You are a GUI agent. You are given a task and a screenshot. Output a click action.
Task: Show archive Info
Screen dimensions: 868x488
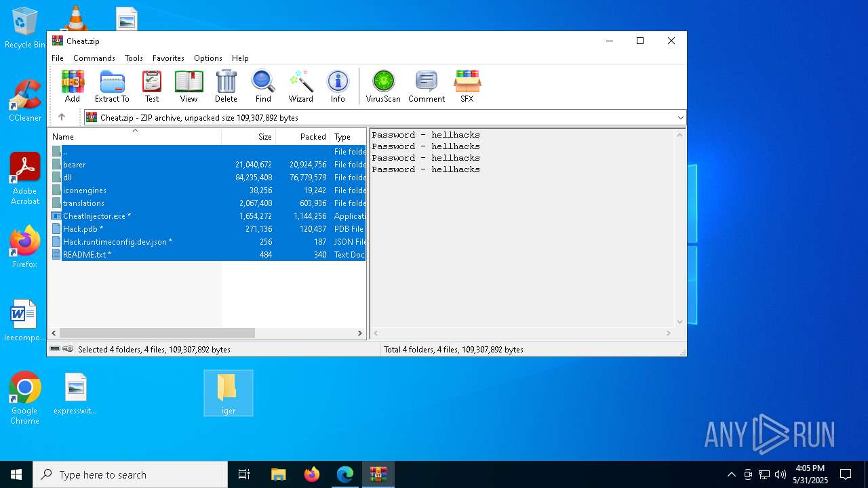pyautogui.click(x=338, y=86)
